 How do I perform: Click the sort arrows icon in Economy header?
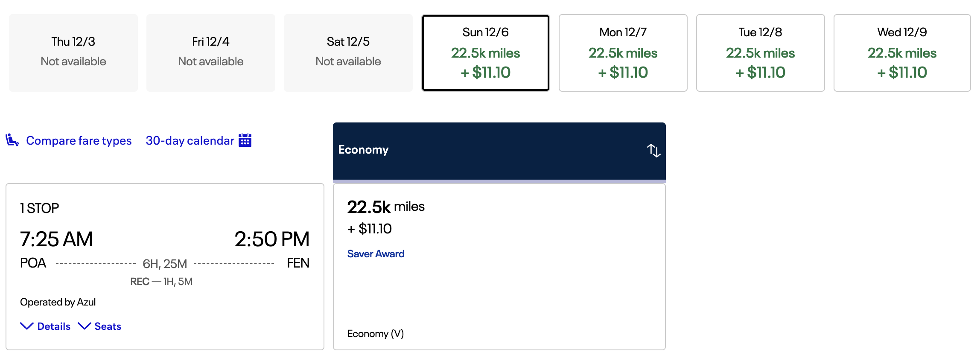click(653, 150)
